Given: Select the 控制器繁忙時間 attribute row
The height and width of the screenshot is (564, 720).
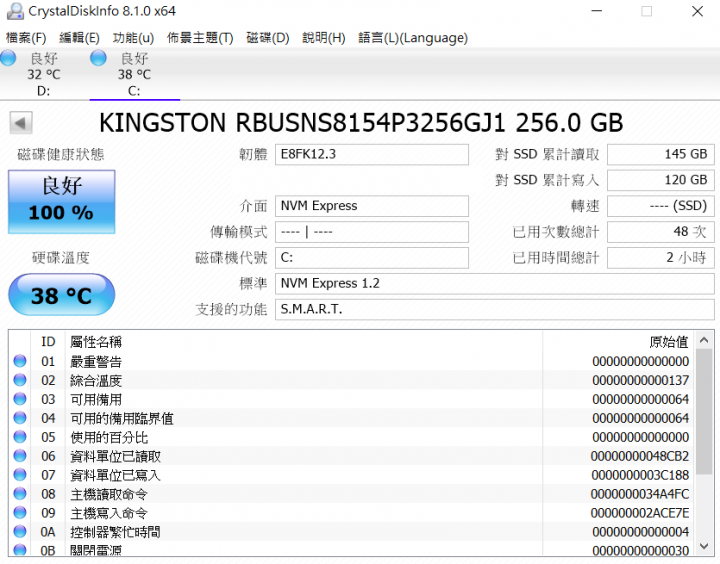Looking at the screenshot, I should pos(351,531).
